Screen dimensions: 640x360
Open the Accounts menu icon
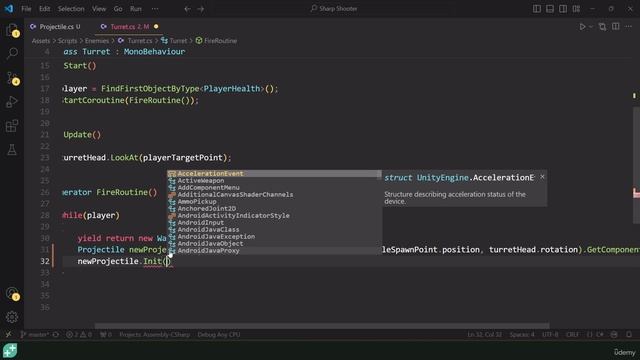coord(12,293)
